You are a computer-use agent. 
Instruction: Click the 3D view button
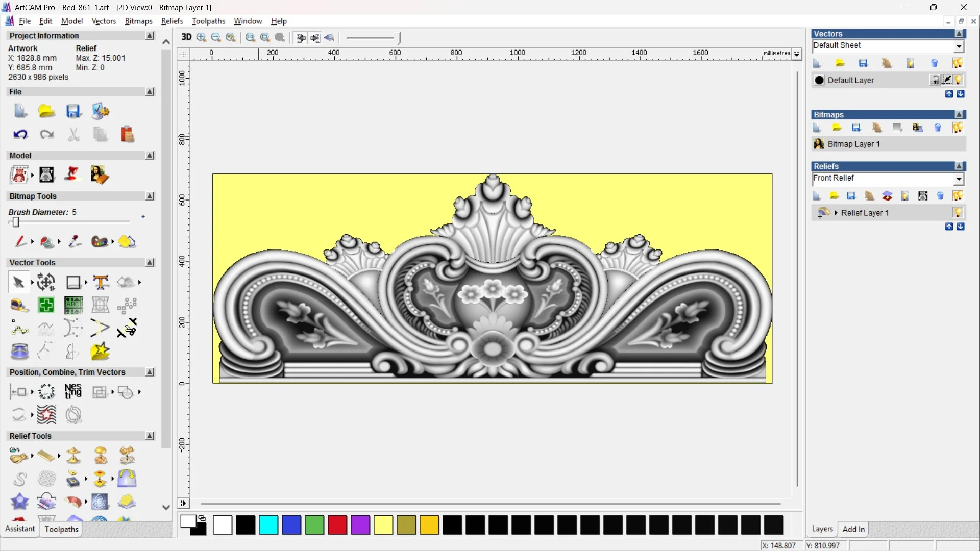pos(186,37)
